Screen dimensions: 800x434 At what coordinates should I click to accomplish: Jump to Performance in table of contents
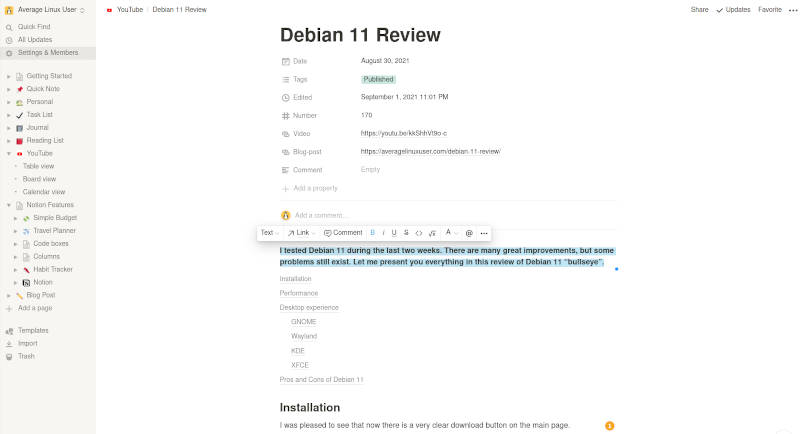point(298,293)
